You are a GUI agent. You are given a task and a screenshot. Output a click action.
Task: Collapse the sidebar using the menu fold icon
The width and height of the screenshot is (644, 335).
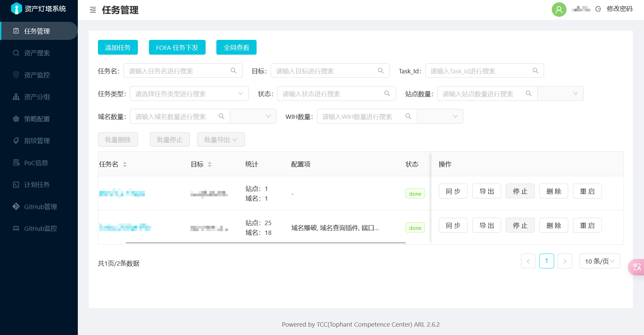pyautogui.click(x=93, y=10)
